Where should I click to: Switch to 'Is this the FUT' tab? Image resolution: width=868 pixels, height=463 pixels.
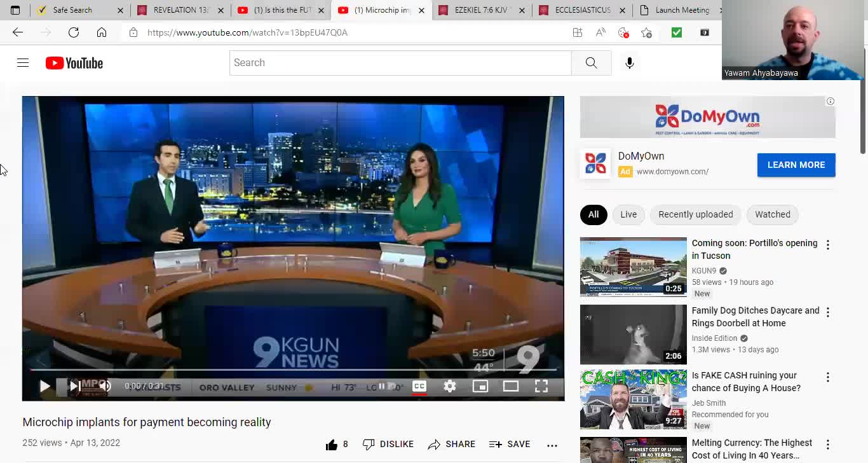coord(280,10)
